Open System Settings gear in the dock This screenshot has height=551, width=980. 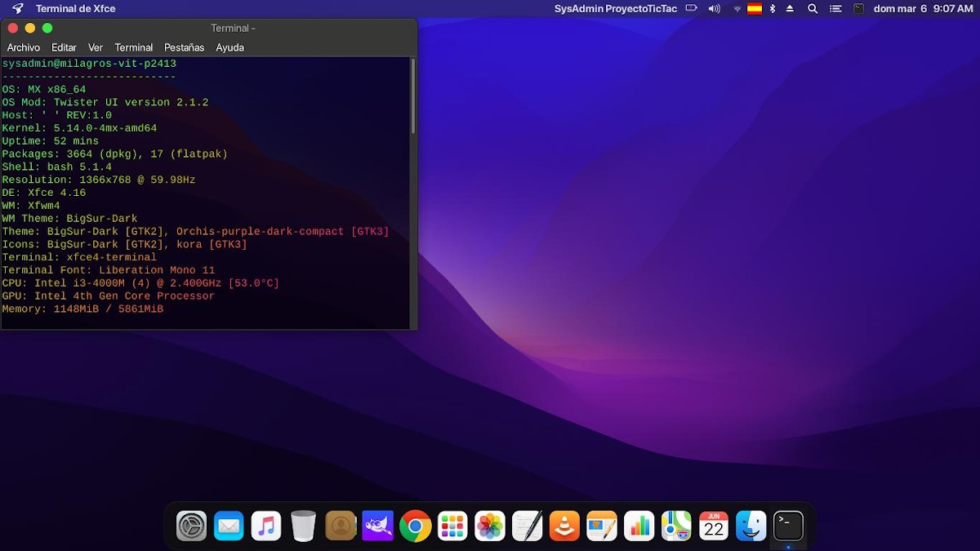[x=192, y=526]
